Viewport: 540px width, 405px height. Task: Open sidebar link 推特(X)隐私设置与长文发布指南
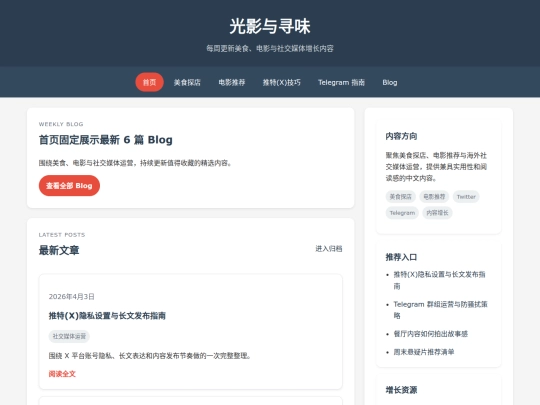[x=440, y=280]
